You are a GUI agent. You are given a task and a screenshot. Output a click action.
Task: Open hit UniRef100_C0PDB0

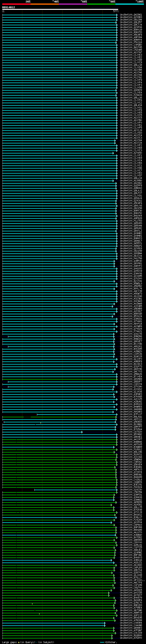(131, 45)
